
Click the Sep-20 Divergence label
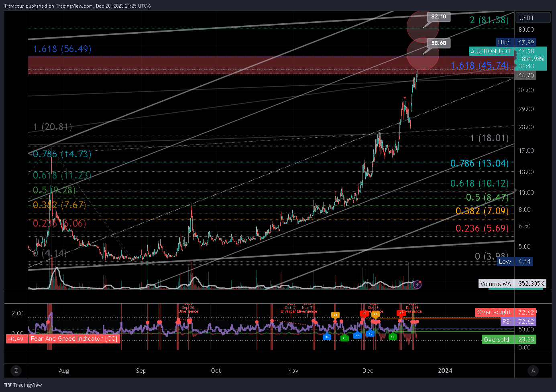pyautogui.click(x=188, y=309)
